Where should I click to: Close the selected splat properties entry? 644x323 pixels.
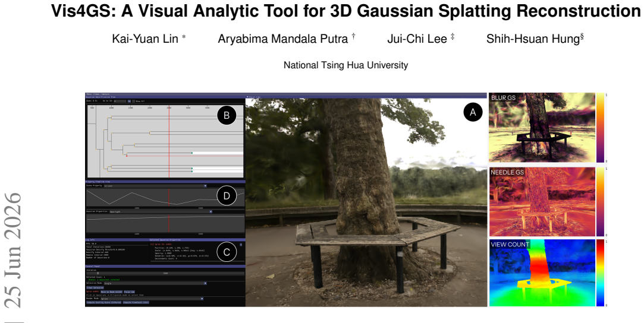coord(241,245)
